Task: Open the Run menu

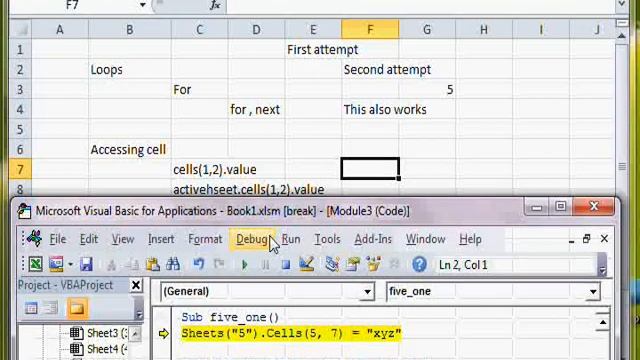Action: pyautogui.click(x=291, y=239)
